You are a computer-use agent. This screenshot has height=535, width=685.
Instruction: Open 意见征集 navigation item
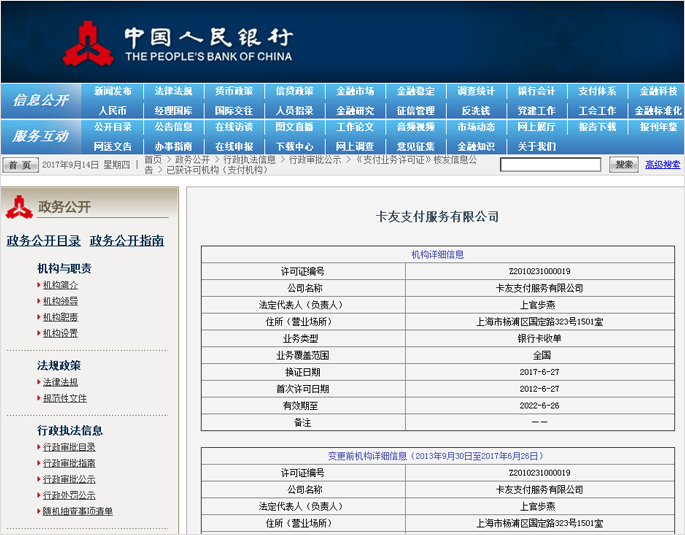pos(415,146)
